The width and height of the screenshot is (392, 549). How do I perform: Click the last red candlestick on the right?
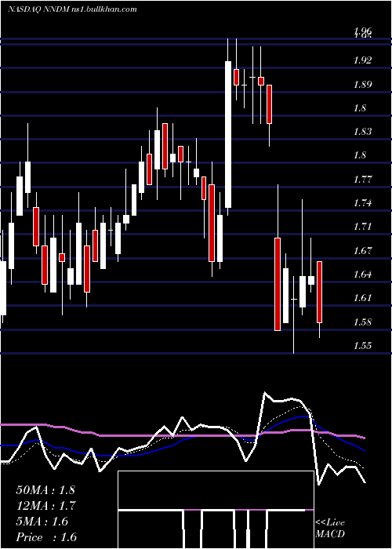tap(320, 292)
